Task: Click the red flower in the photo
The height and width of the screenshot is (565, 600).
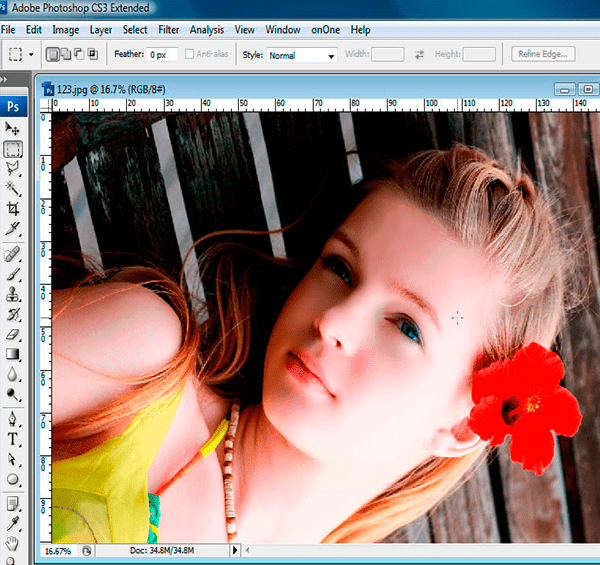Action: pos(525,407)
